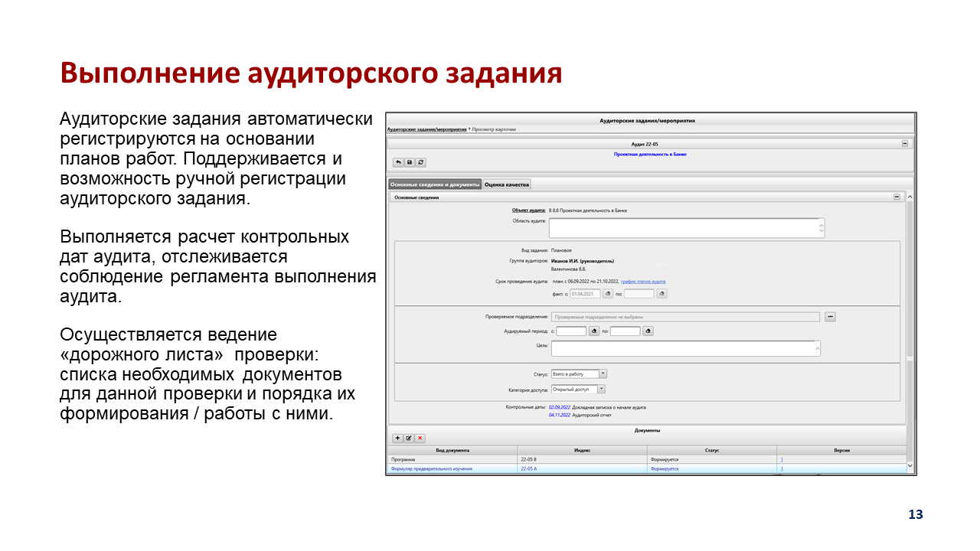
Task: Click scrollbar down arrow of the form
Action: pos(910,465)
